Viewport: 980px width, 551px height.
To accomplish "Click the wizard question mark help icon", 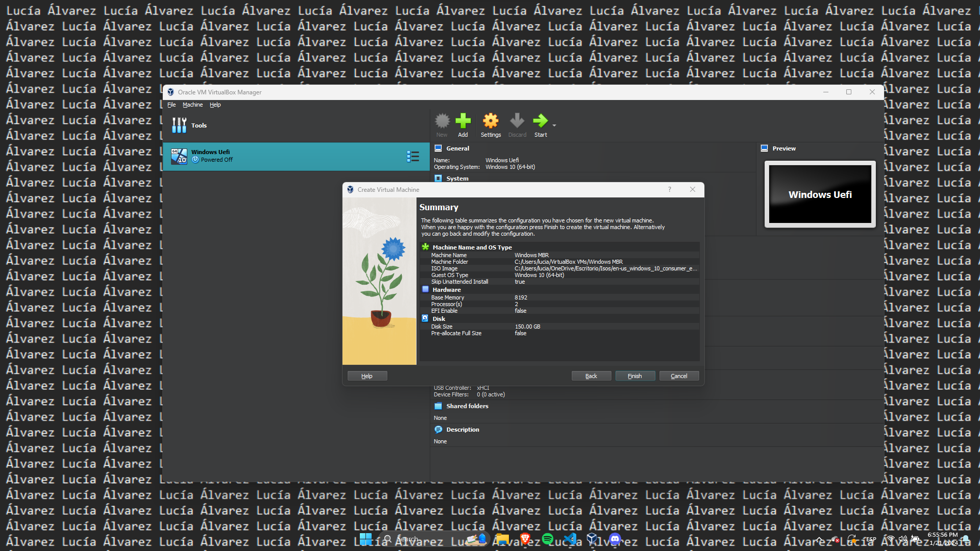I will [669, 189].
